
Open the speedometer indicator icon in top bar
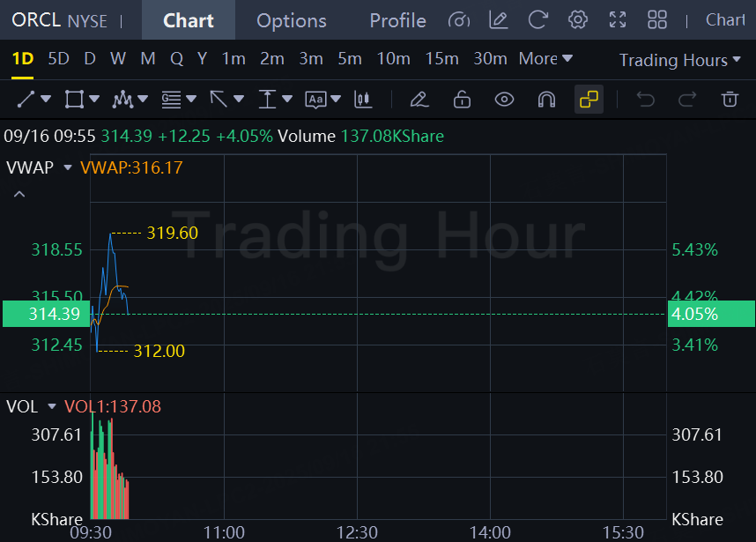(458, 20)
